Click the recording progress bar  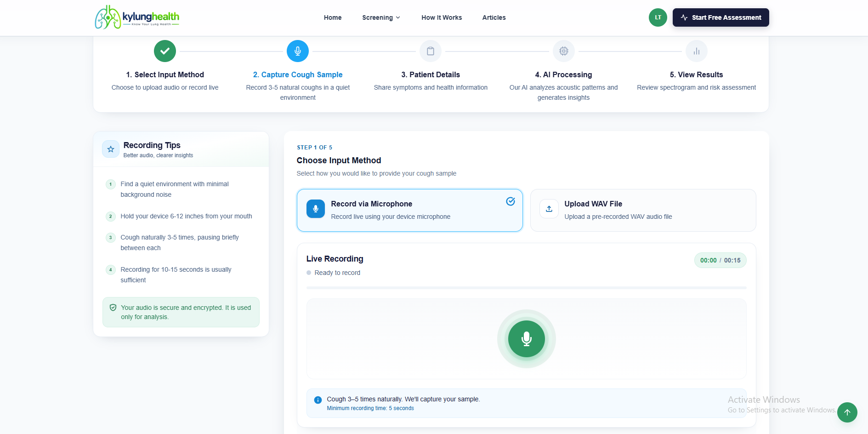527,288
